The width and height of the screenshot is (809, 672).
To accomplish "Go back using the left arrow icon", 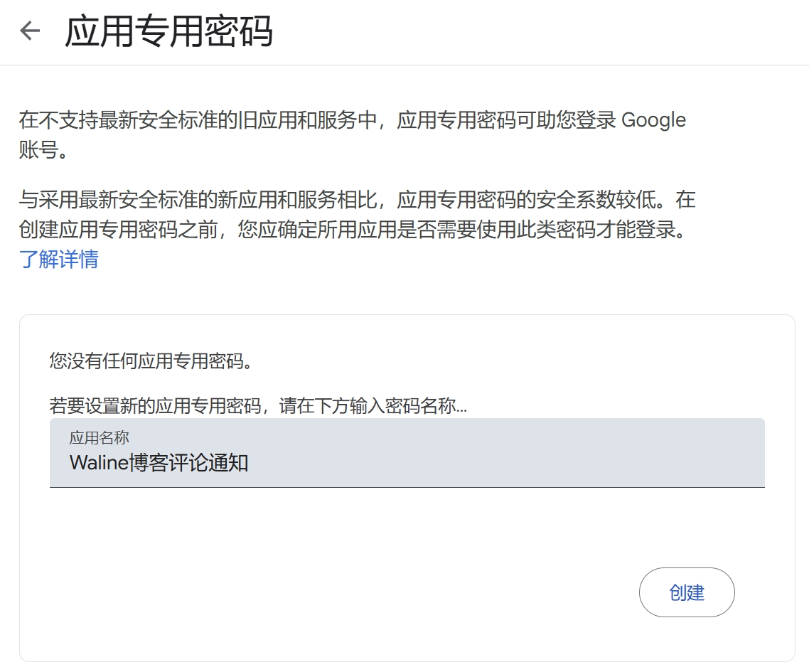I will pyautogui.click(x=30, y=31).
